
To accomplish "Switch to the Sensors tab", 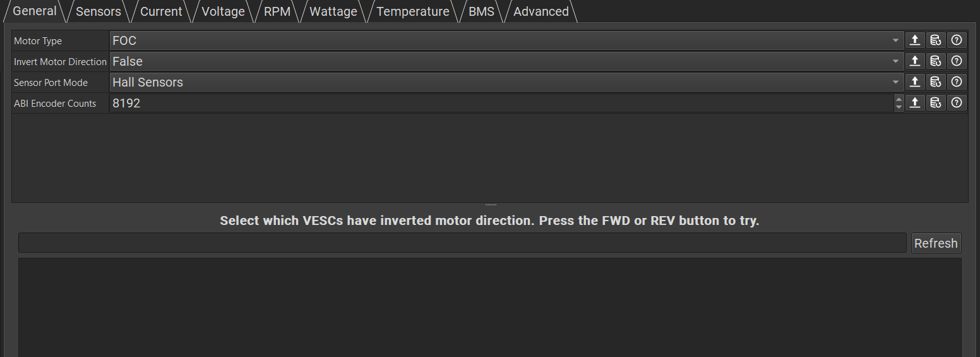I will (x=99, y=11).
